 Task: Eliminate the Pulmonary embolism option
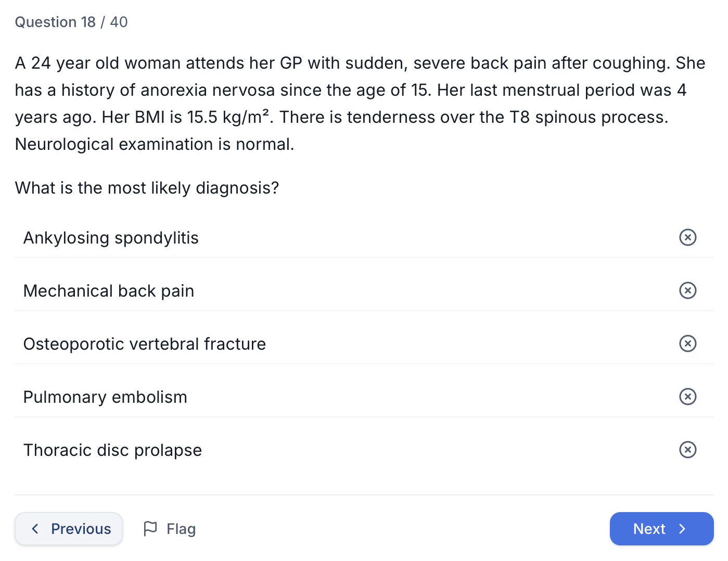(687, 397)
